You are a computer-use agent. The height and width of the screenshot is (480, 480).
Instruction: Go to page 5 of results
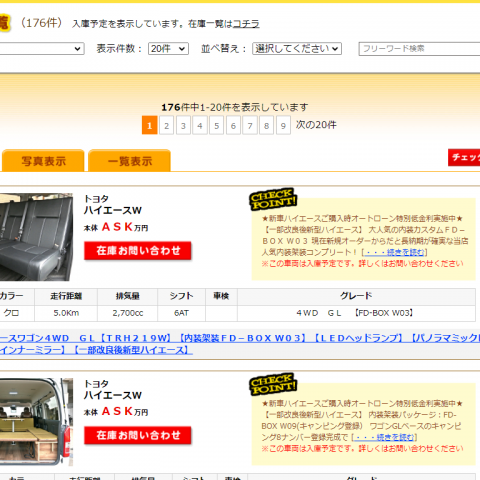tap(216, 125)
